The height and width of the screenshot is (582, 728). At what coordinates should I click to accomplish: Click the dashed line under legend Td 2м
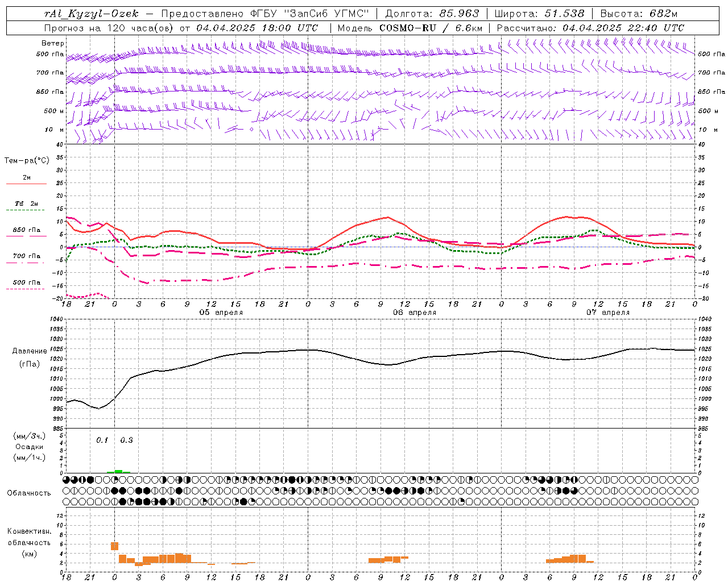coord(25,210)
